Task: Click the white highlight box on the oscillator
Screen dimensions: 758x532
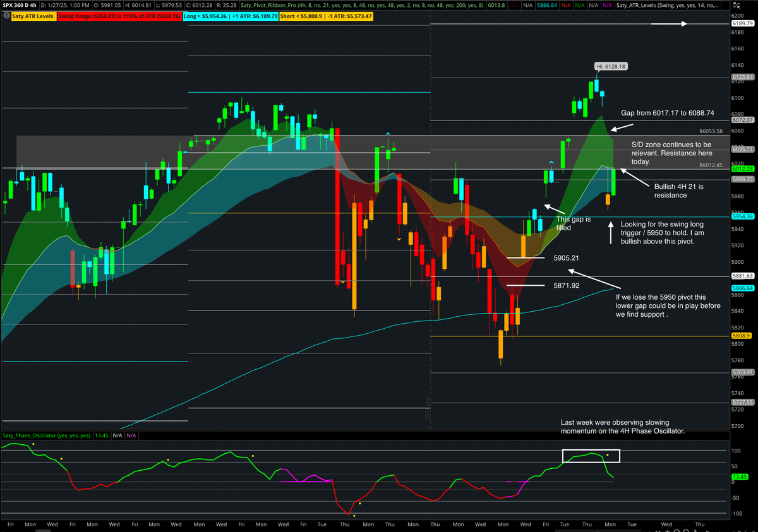Action: 591,454
